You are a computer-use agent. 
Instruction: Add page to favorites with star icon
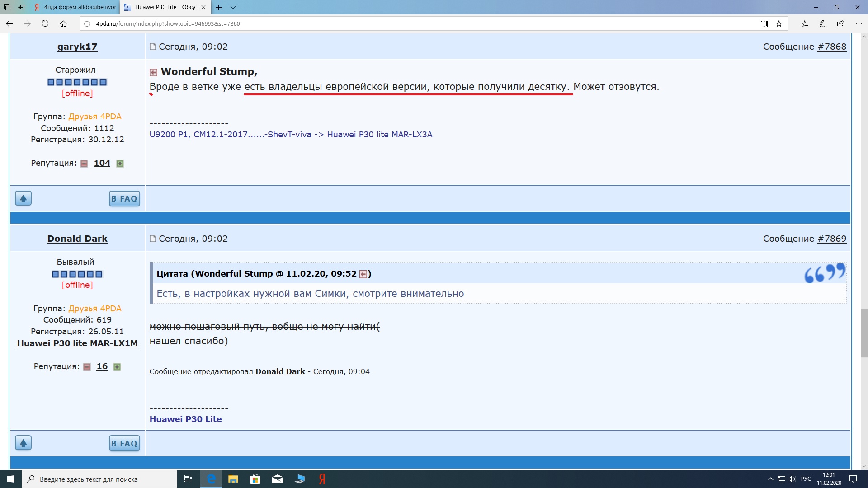pos(779,24)
